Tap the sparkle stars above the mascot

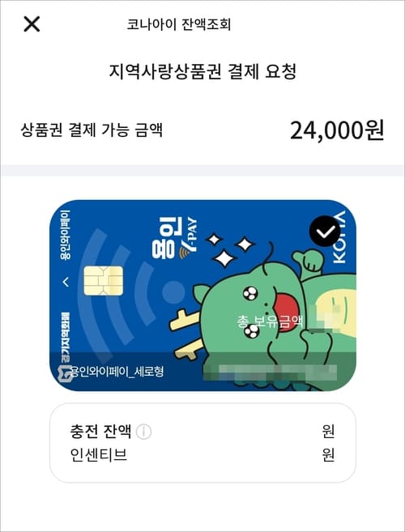[229, 249]
